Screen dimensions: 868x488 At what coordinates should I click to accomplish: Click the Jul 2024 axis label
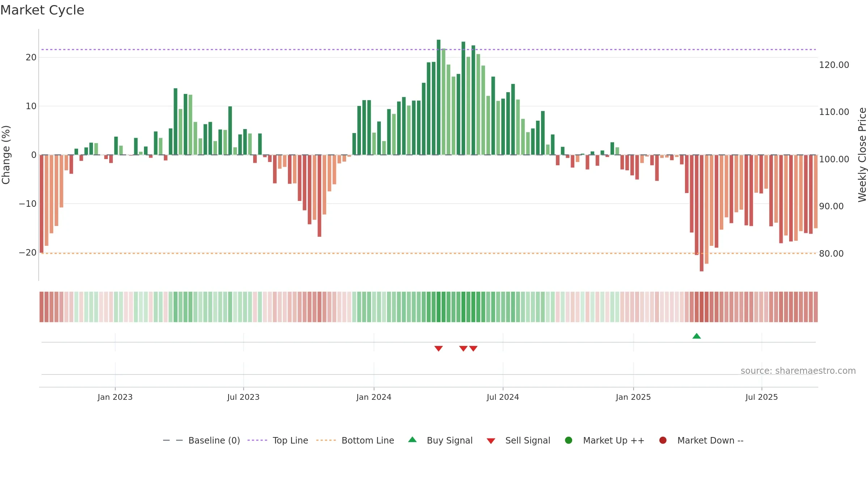[x=503, y=397]
